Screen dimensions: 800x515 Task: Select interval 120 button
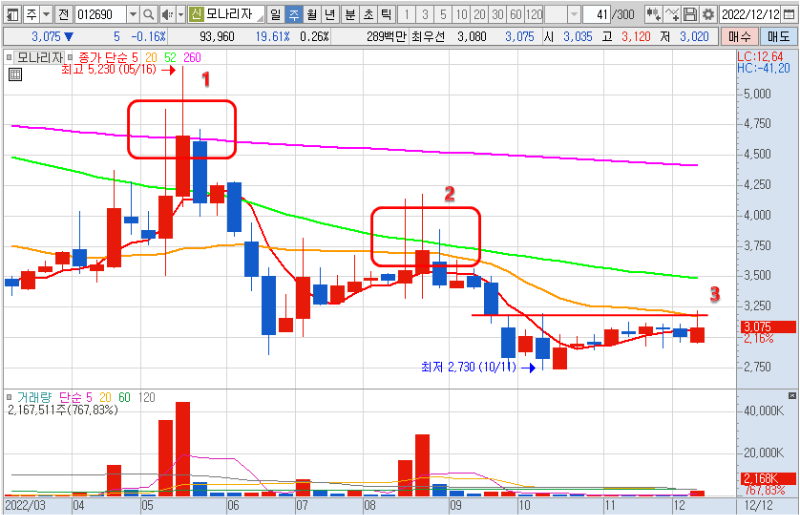click(534, 14)
